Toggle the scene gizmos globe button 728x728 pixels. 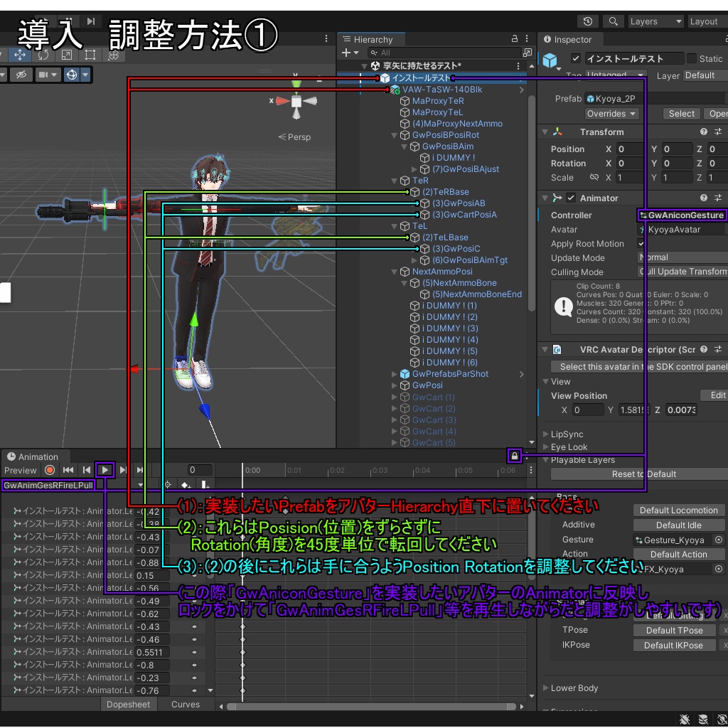(x=72, y=74)
